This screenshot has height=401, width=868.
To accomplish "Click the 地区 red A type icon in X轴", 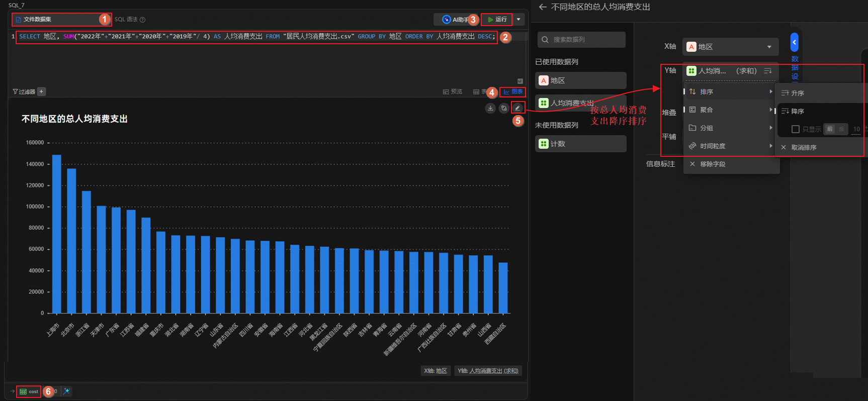I will (x=691, y=47).
